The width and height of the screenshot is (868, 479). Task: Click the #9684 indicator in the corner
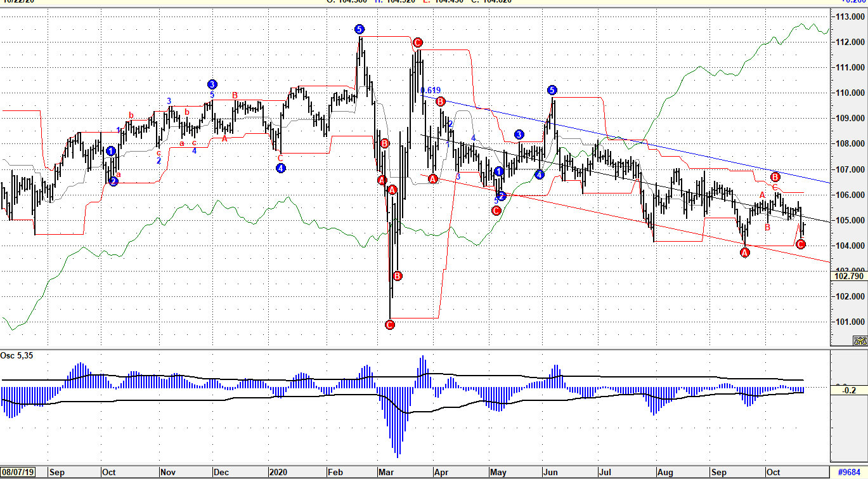(849, 473)
